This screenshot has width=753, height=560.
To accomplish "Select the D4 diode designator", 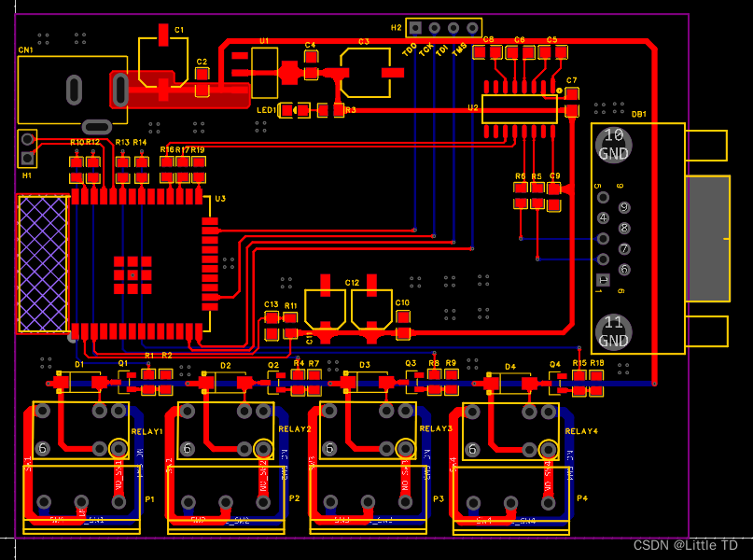I will [x=510, y=367].
